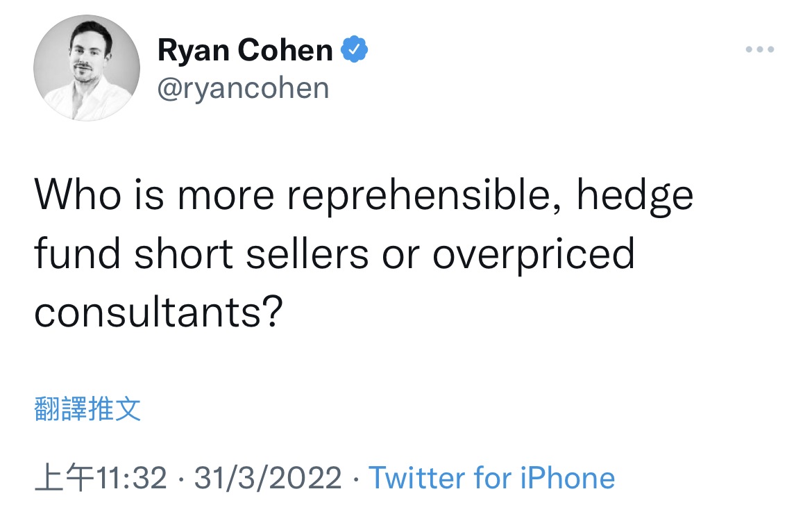Open the @ryancohen handle link
Screen dimensions: 812x521
(243, 88)
